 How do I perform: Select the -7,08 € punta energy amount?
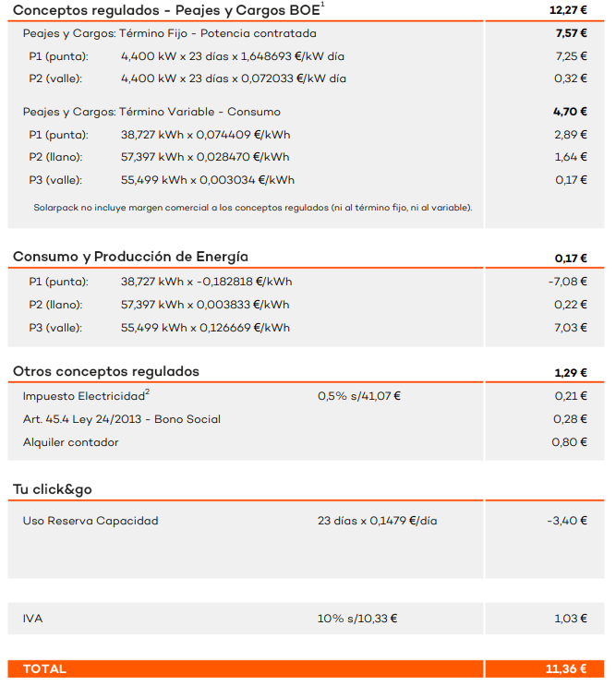click(x=567, y=282)
